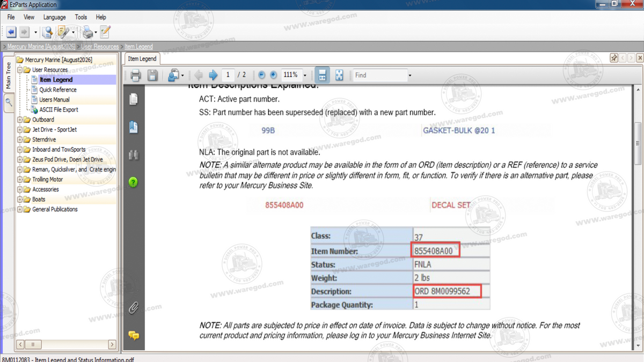Viewport: 644px width, 362px height.
Task: Expand the Inboard and TowSports folder
Action: click(20, 150)
